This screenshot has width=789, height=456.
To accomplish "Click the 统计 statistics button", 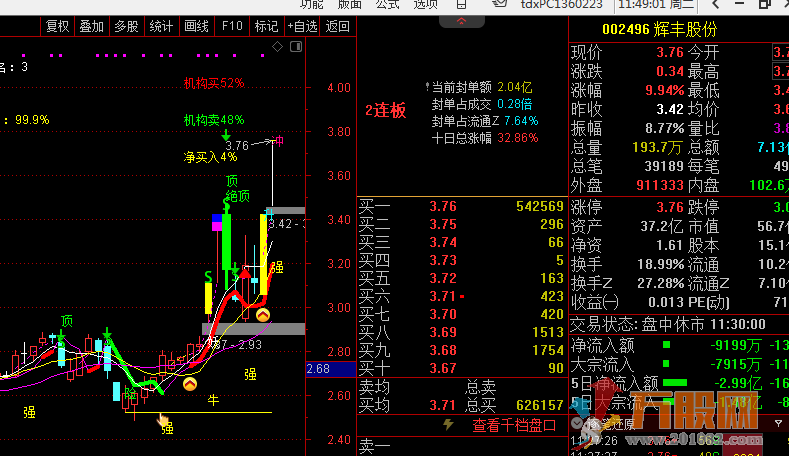I will pos(161,26).
